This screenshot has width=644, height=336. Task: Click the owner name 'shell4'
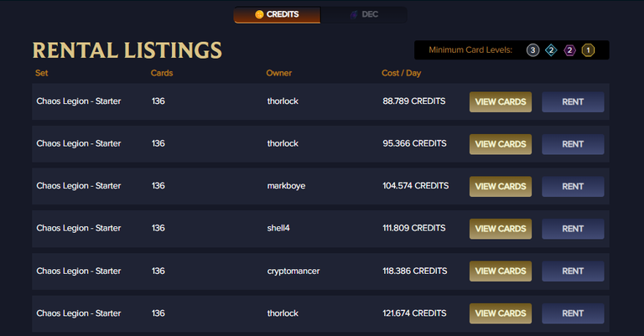[x=278, y=228]
